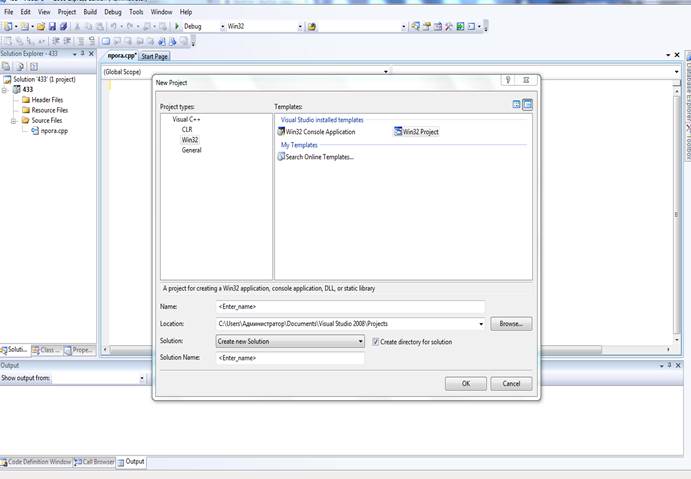Switch to the Start Page tab

pyautogui.click(x=155, y=56)
